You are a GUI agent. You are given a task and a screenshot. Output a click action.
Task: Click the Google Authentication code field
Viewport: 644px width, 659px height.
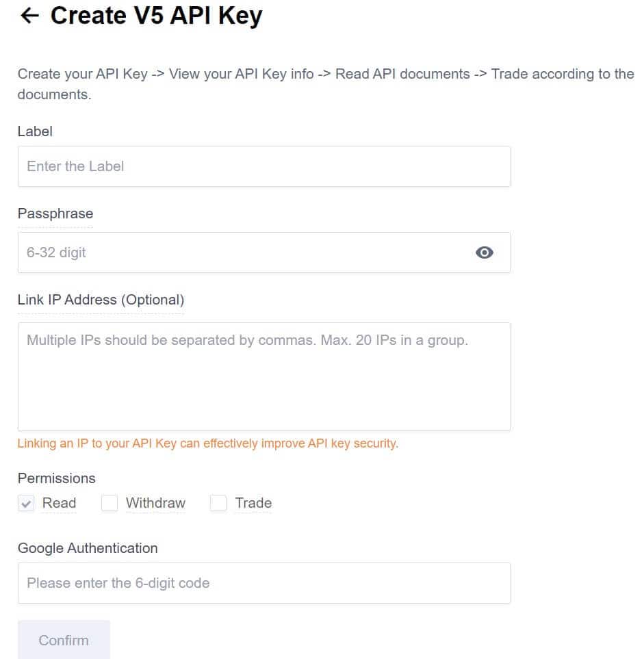tap(205, 582)
